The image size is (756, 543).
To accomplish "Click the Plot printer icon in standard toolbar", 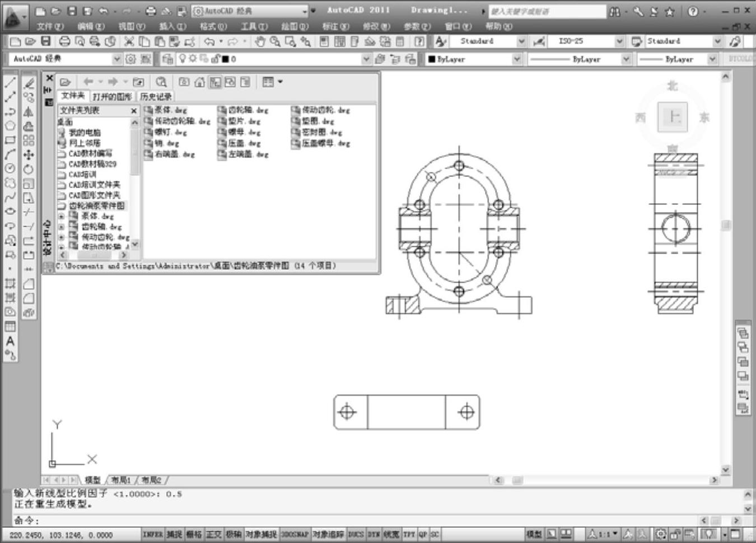I will tap(64, 41).
